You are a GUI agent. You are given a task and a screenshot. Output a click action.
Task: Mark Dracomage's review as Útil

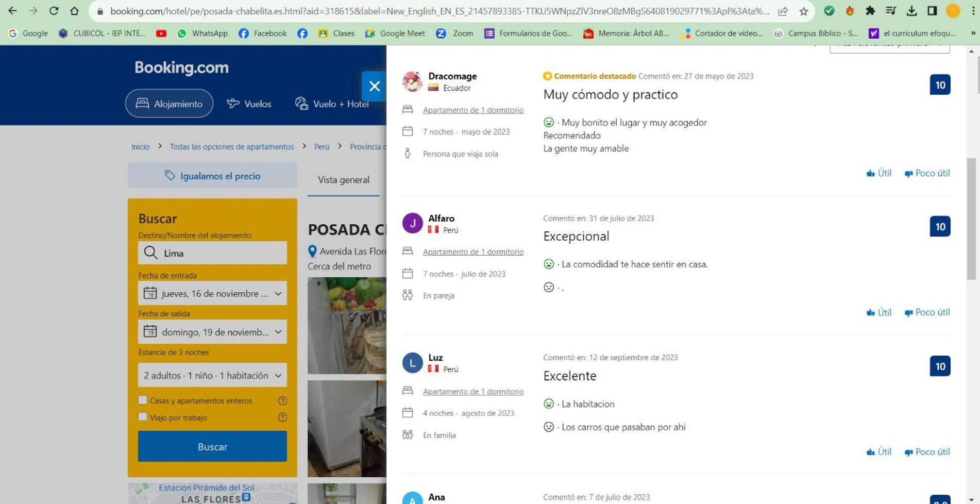[x=879, y=173]
